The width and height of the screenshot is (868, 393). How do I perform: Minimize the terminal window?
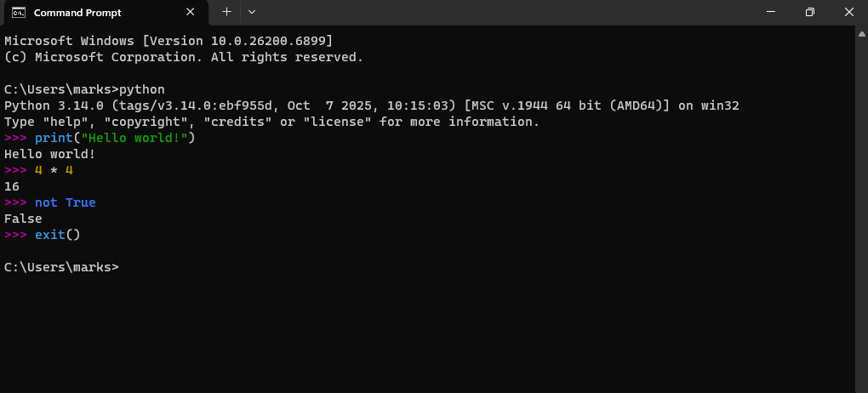pos(771,12)
